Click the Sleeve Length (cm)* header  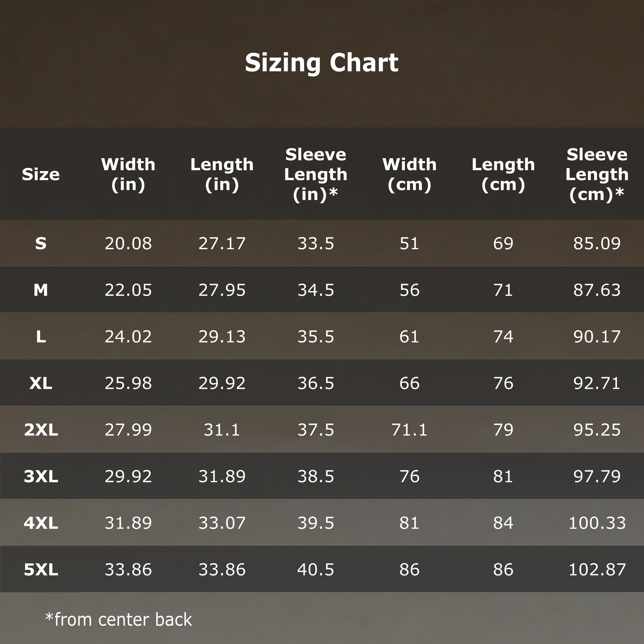[x=597, y=174]
